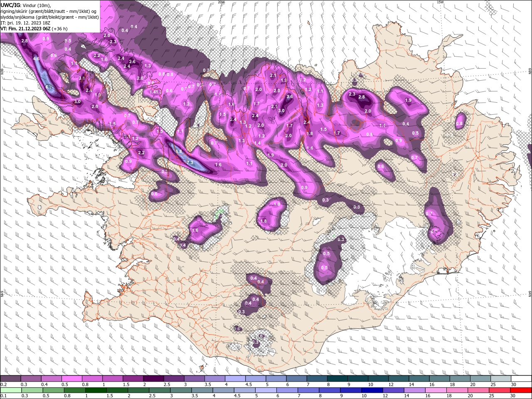Click the 'rigning/skúrir' legend description line
Image resolution: width=532 pixels, height=399 pixels.
pos(49,11)
